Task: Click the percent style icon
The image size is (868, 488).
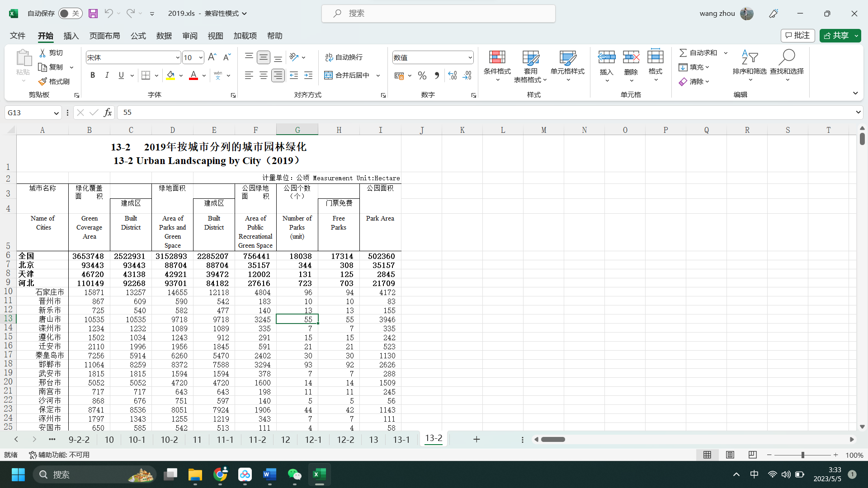Action: 422,75
